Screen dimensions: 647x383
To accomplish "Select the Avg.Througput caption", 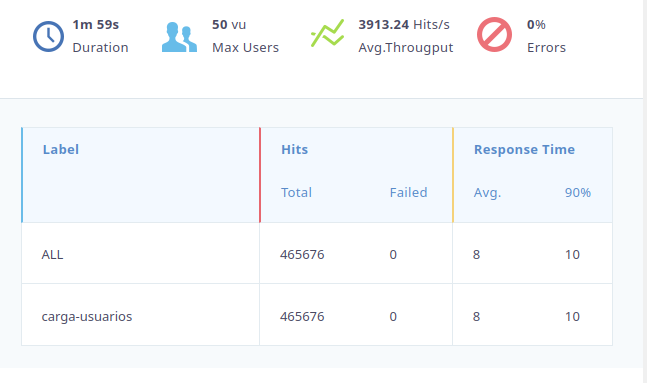I will pyautogui.click(x=406, y=48).
